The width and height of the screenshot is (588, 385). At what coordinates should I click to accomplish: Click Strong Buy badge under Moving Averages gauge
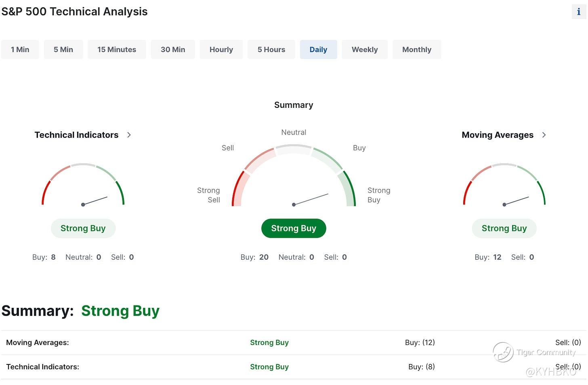pyautogui.click(x=504, y=228)
